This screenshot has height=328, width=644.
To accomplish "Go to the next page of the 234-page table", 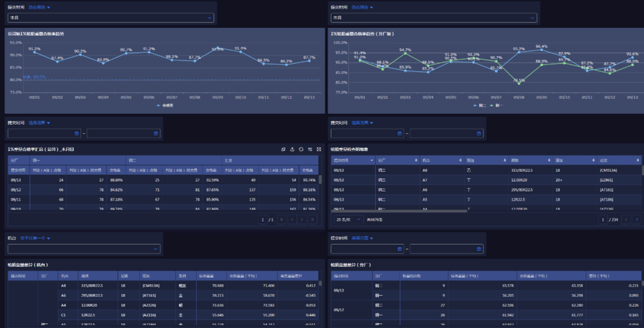I will 636,220.
